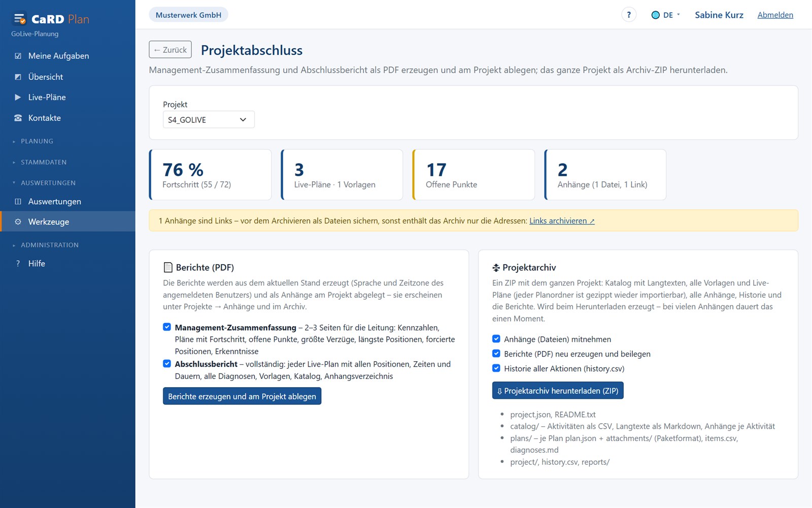Image resolution: width=812 pixels, height=508 pixels.
Task: Click the Sabine Kurz user name
Action: tap(719, 15)
